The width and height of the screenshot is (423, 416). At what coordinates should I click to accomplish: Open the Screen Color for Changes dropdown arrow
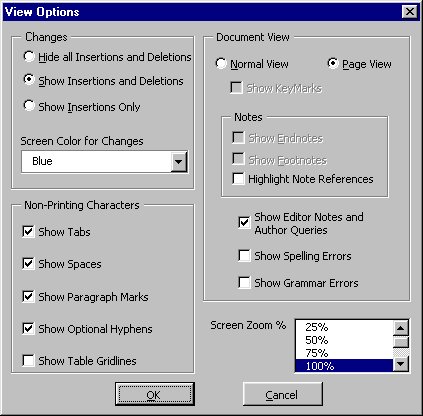(179, 162)
